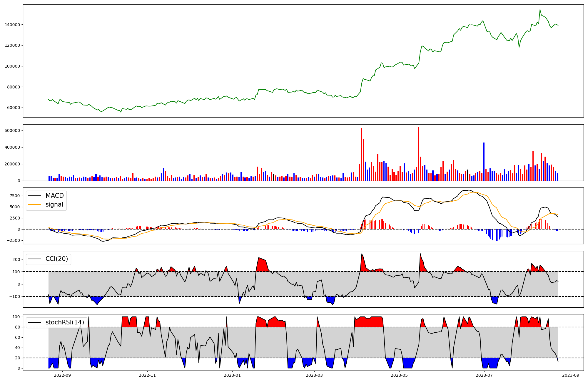Click the 140000 price axis label
Image resolution: width=588 pixels, height=382 pixels.
12,25
